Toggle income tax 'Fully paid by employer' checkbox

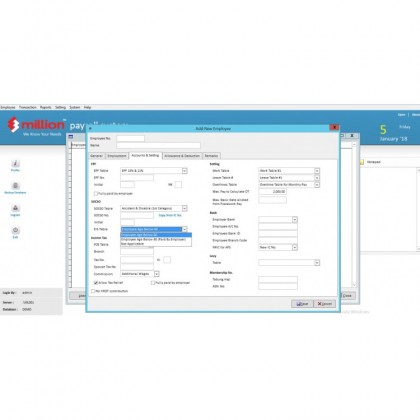153,283
